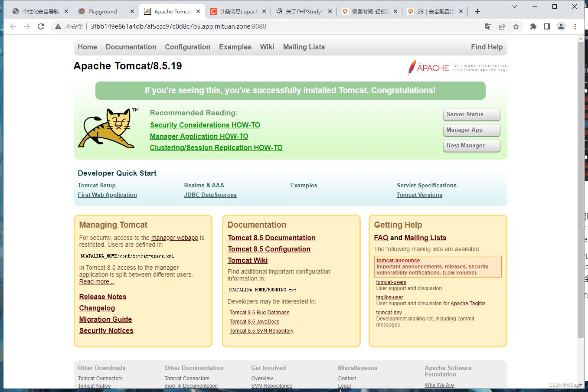Open Configuration in the navigation bar
The height and width of the screenshot is (392, 588).
[187, 47]
